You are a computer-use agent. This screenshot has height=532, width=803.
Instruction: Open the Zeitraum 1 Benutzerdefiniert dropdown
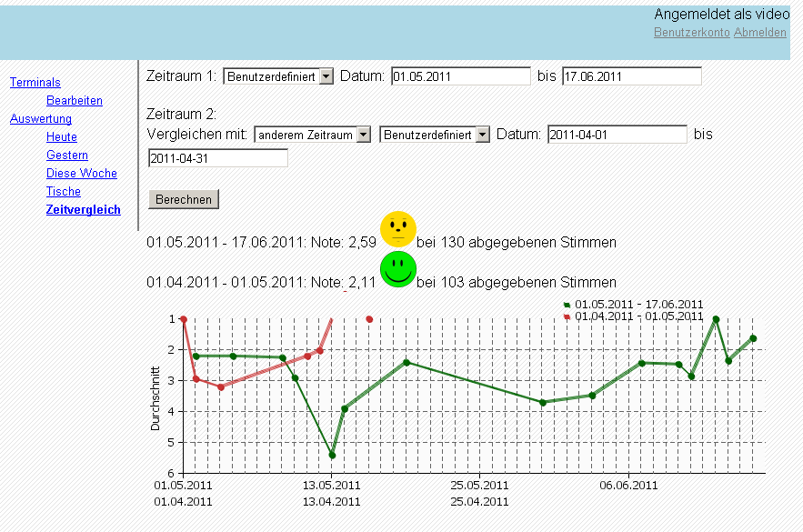(278, 76)
